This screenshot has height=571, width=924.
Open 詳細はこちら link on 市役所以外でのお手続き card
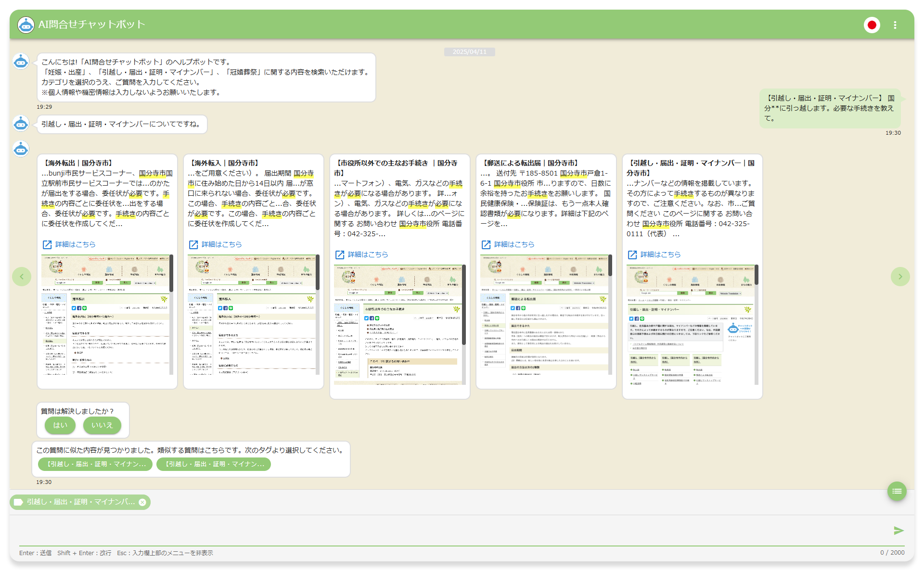coord(368,254)
